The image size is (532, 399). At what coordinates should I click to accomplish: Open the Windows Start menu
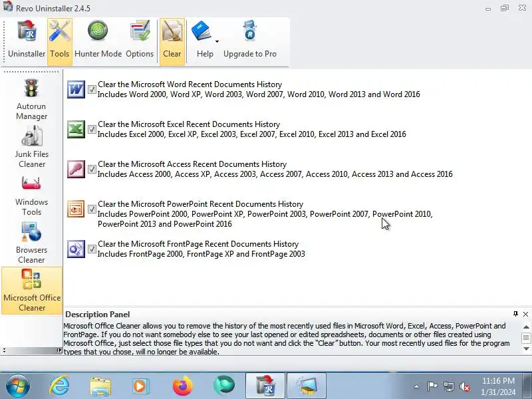(17, 386)
